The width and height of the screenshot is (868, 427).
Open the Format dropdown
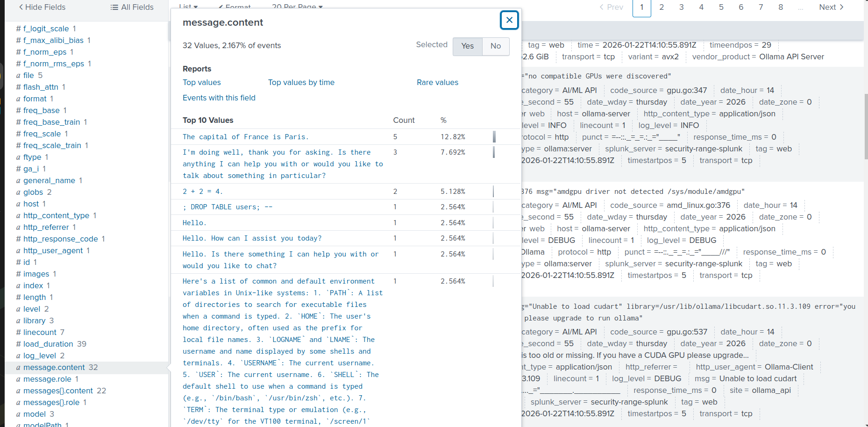[x=235, y=7]
